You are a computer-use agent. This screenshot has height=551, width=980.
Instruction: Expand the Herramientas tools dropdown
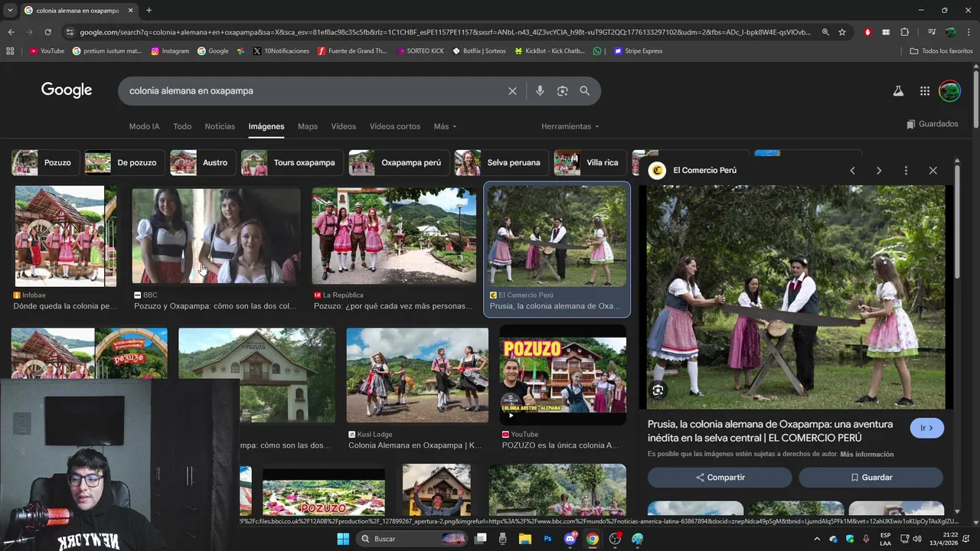point(570,126)
